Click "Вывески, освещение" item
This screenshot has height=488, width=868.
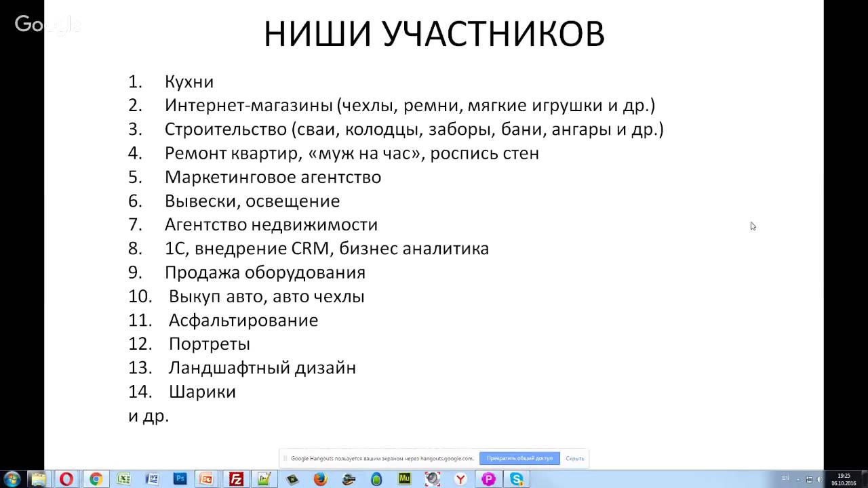(252, 201)
